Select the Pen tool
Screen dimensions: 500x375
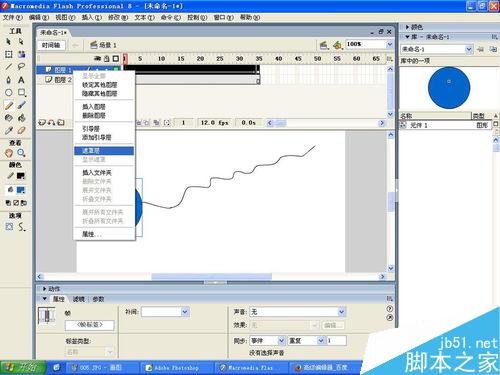point(9,80)
